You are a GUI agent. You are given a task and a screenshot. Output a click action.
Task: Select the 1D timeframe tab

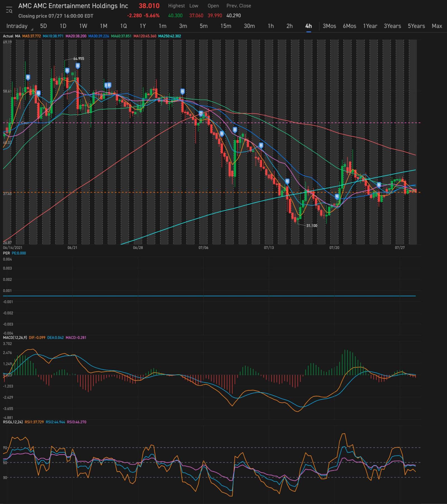[63, 26]
